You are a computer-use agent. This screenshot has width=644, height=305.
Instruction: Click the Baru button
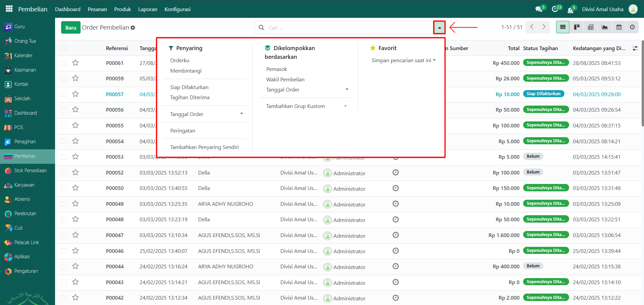[71, 28]
